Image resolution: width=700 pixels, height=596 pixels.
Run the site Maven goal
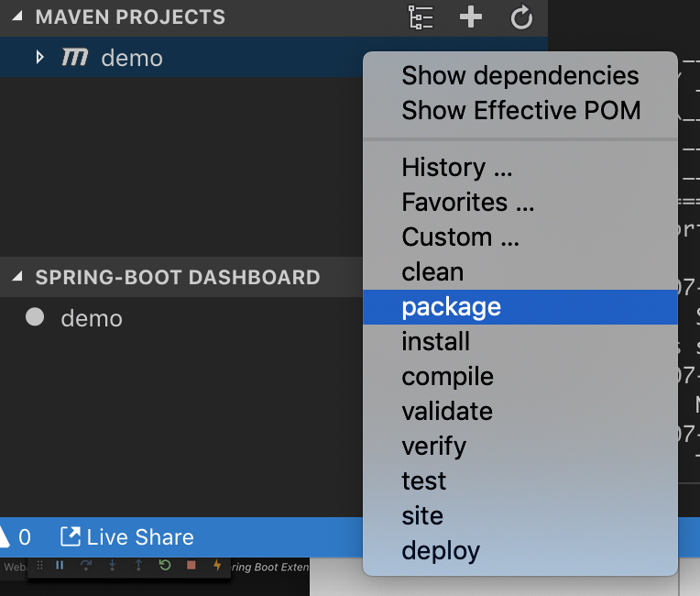coord(520,516)
